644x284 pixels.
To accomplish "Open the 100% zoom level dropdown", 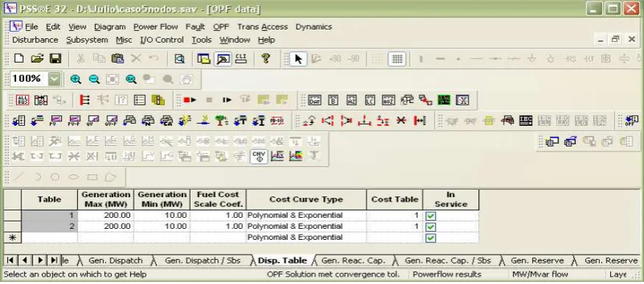I will 54,79.
